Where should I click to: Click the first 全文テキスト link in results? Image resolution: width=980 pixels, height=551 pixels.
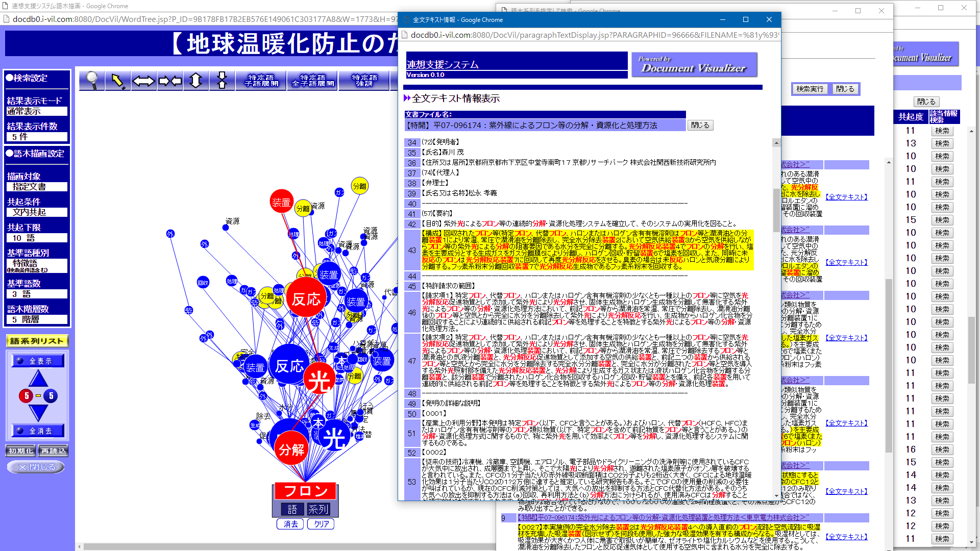point(847,197)
